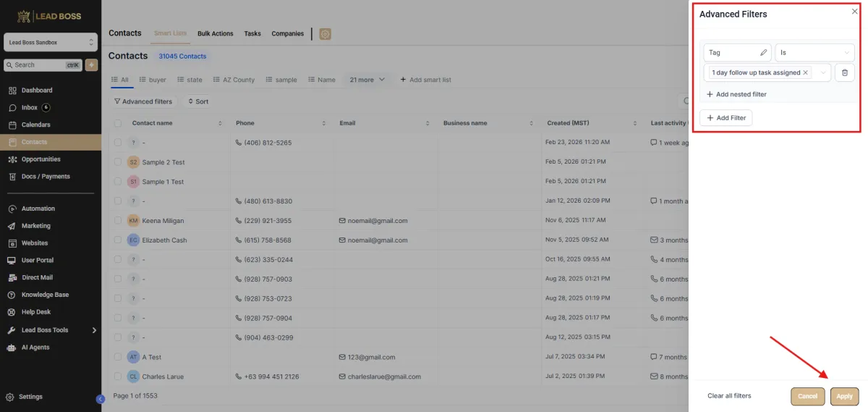Screen dimensions: 868x412
Task: Open the 'Is' operator dropdown
Action: (814, 53)
